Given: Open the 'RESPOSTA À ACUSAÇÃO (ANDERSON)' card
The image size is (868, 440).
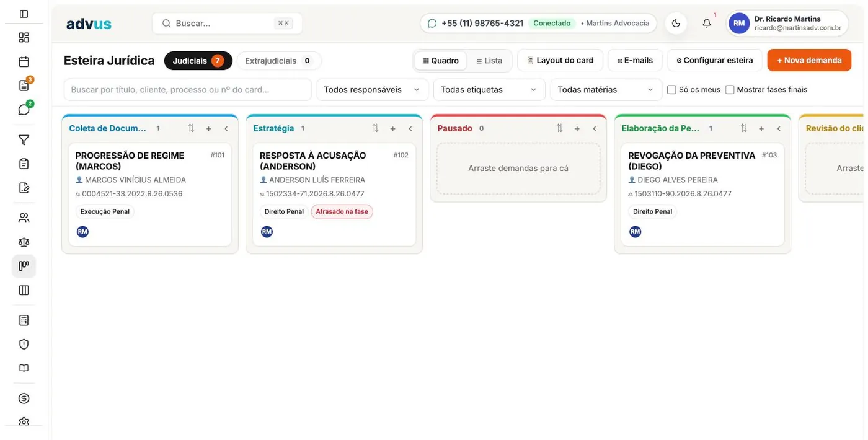Looking at the screenshot, I should coord(334,195).
